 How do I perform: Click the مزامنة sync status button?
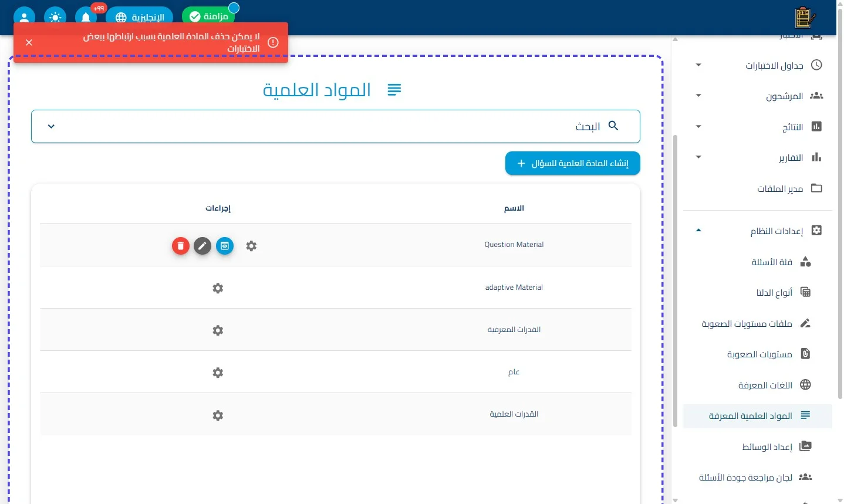(x=208, y=16)
